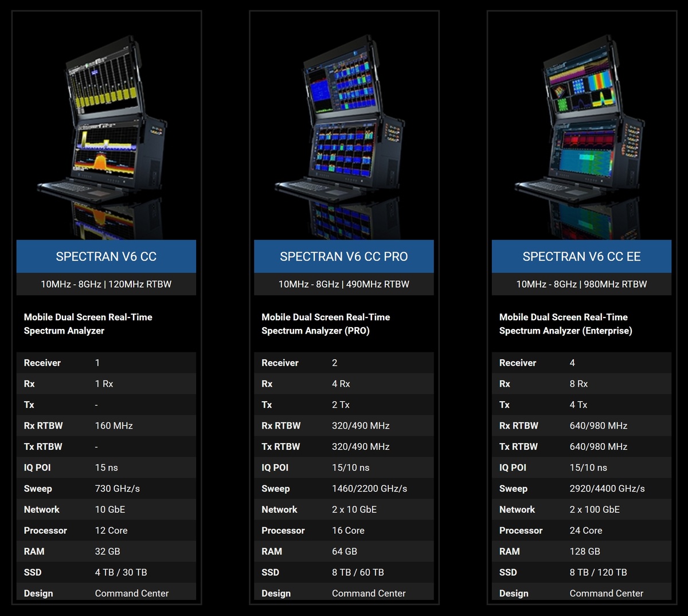Click the 15/10 ns value in PRO column

click(x=350, y=468)
